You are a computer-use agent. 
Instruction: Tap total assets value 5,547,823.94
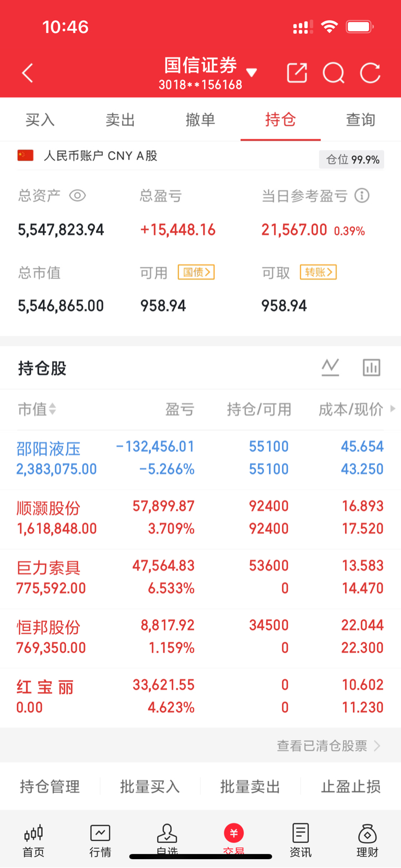click(x=61, y=230)
